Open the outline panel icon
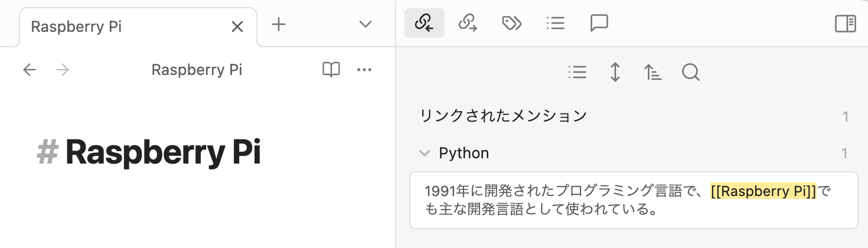Image resolution: width=868 pixels, height=248 pixels. [556, 23]
